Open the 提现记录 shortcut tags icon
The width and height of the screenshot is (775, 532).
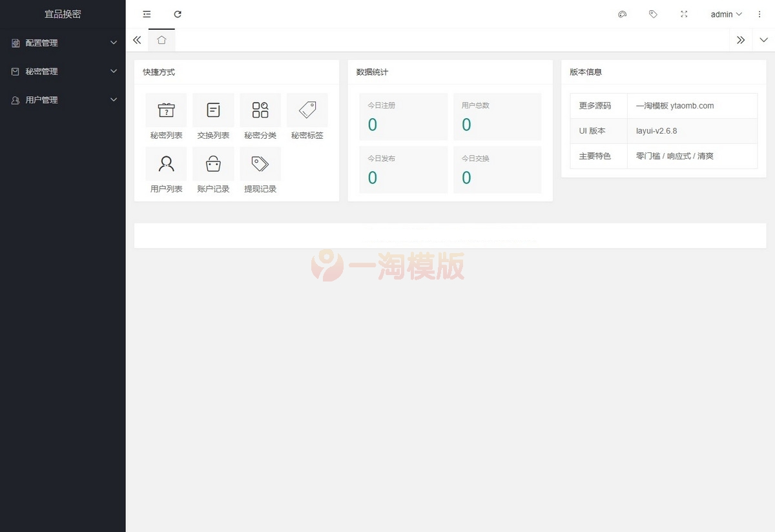click(x=260, y=164)
